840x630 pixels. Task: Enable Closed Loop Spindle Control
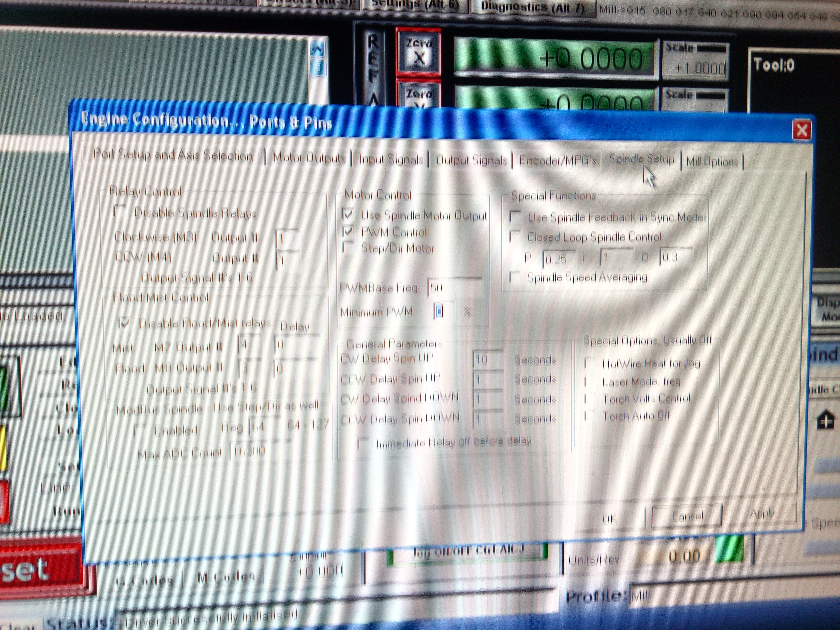click(515, 237)
